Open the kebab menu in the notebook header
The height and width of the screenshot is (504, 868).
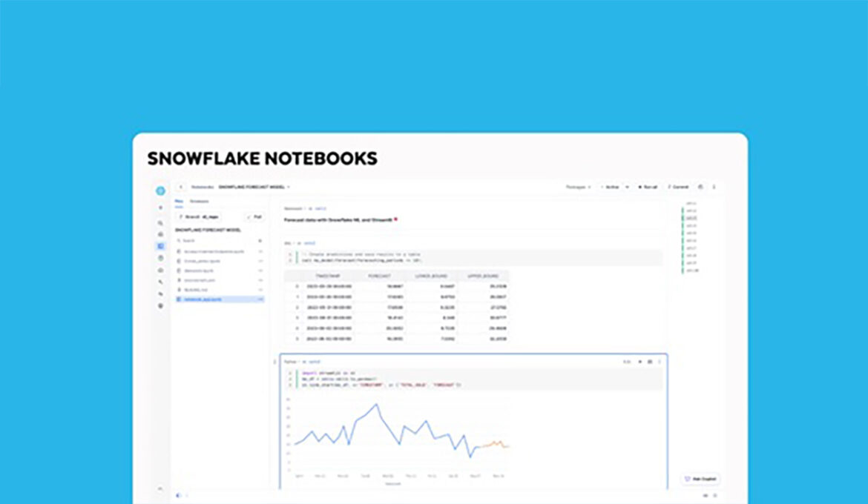pos(714,187)
